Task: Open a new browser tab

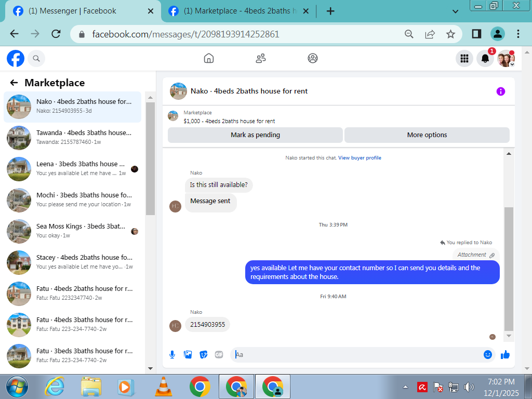Action: point(330,11)
